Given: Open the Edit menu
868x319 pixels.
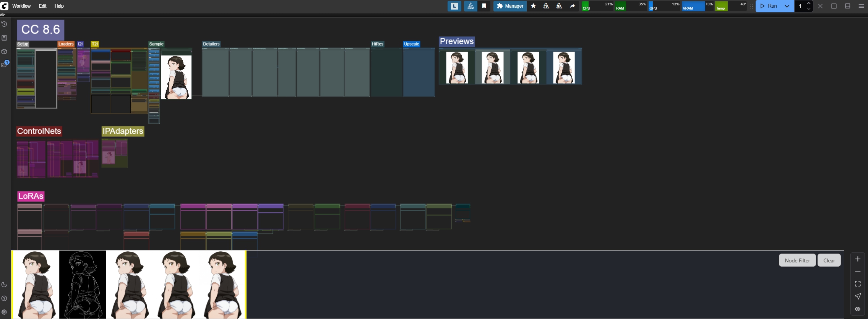Looking at the screenshot, I should click(x=42, y=6).
